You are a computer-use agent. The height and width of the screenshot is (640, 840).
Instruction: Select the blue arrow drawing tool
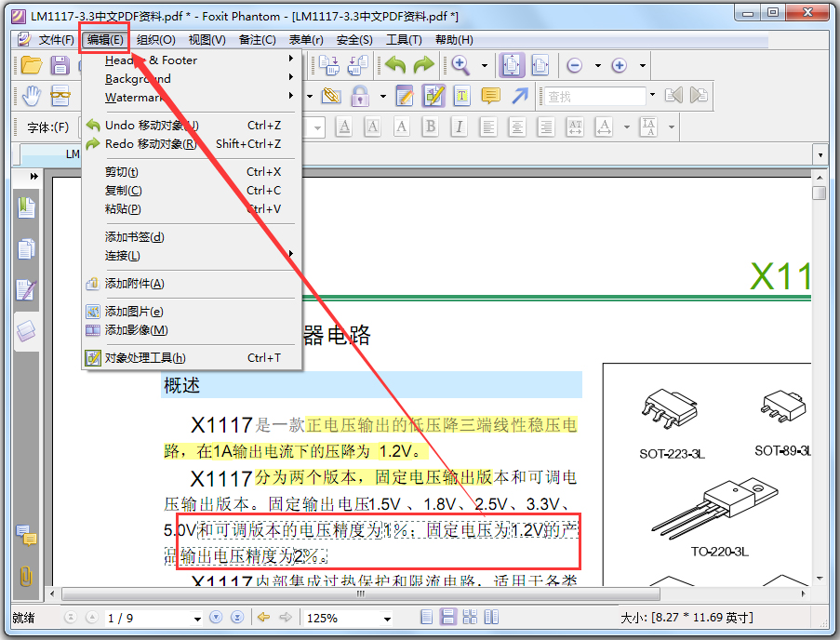click(520, 96)
